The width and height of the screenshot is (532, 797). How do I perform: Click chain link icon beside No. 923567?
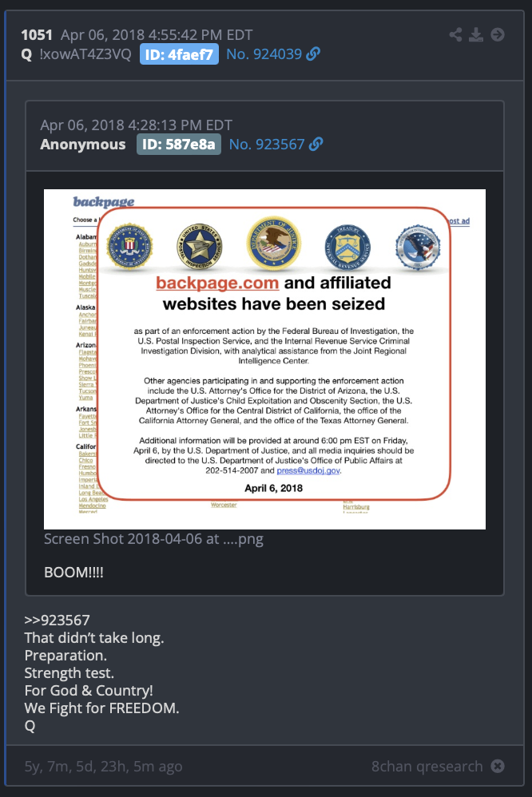tap(316, 145)
